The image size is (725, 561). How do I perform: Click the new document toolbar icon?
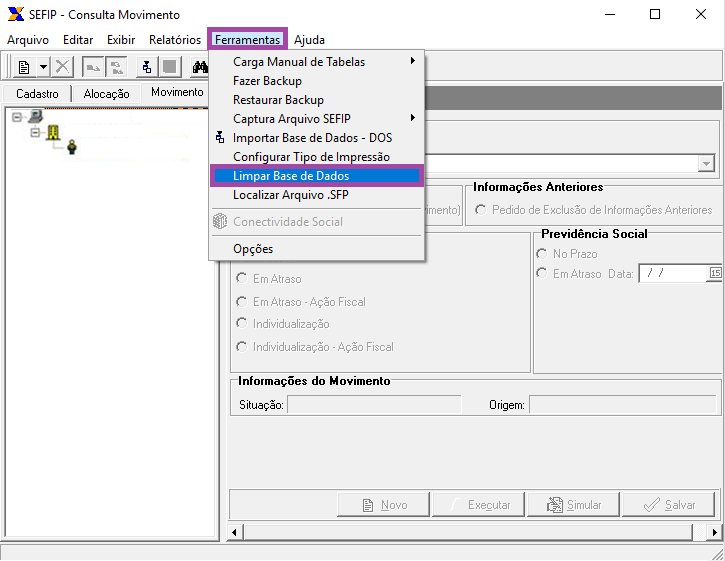[x=24, y=67]
